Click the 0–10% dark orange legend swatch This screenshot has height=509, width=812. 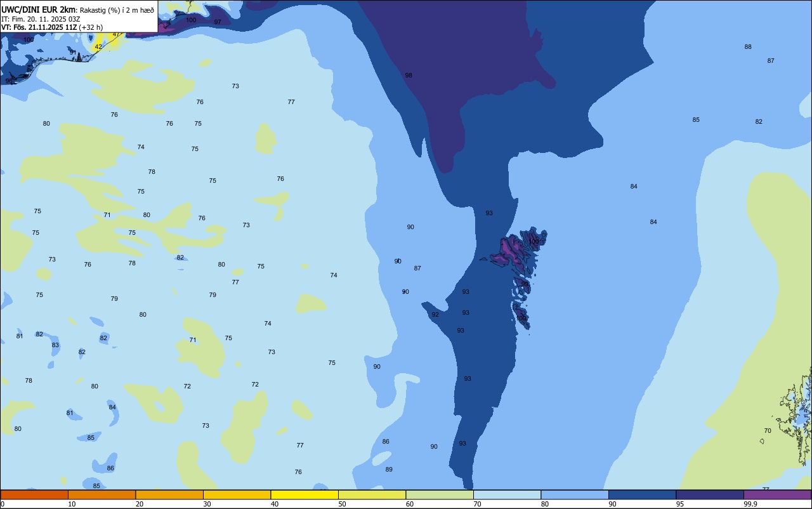(x=34, y=494)
